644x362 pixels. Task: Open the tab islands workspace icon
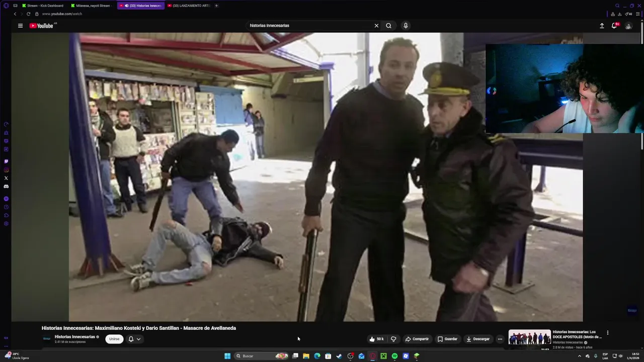point(15,6)
